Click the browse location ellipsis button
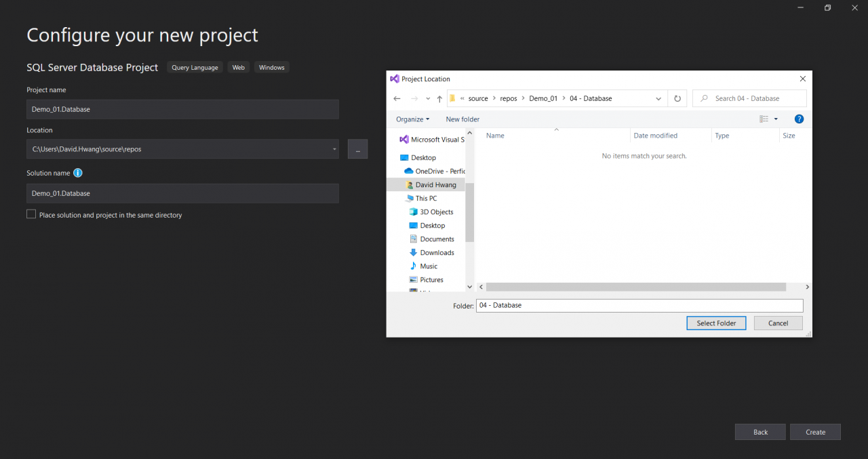 click(x=357, y=149)
